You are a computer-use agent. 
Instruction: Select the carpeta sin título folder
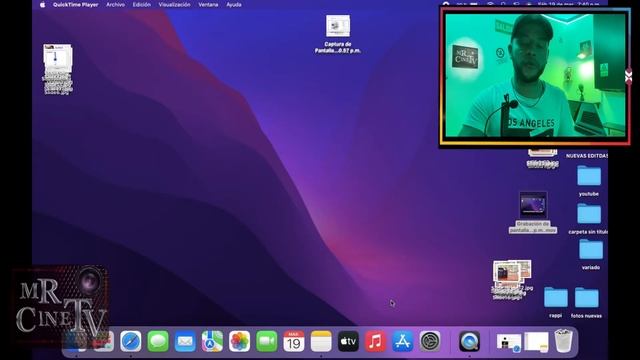(589, 214)
